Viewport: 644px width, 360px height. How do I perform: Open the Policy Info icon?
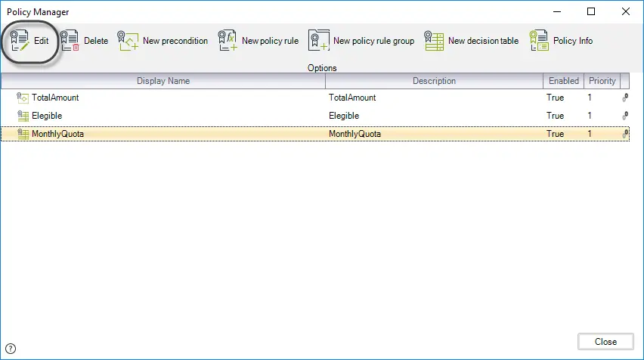click(539, 41)
